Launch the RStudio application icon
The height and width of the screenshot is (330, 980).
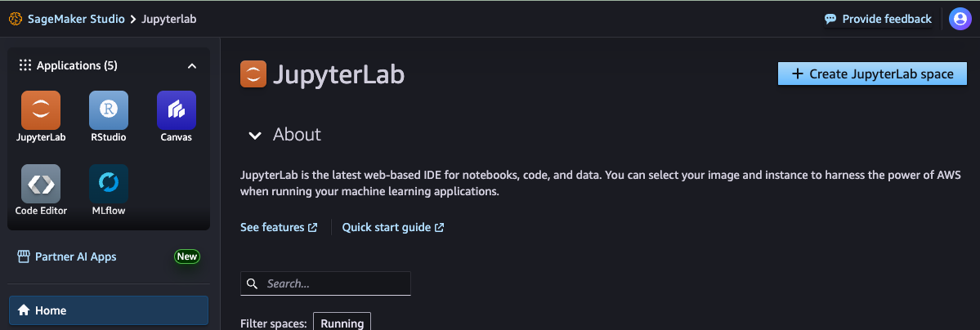(109, 110)
